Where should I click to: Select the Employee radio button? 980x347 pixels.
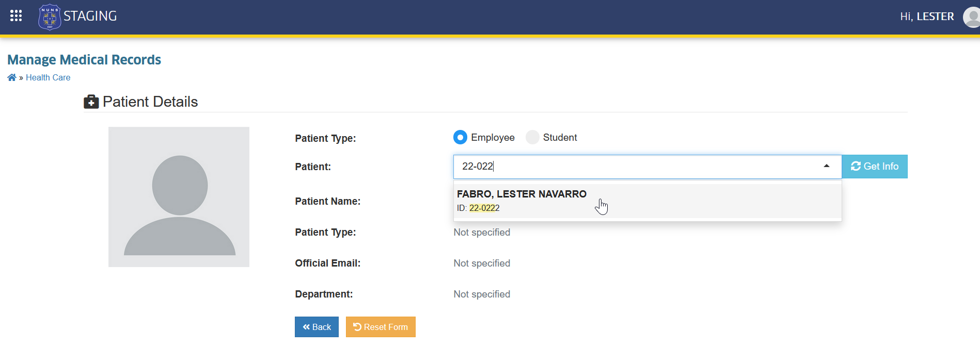tap(460, 137)
